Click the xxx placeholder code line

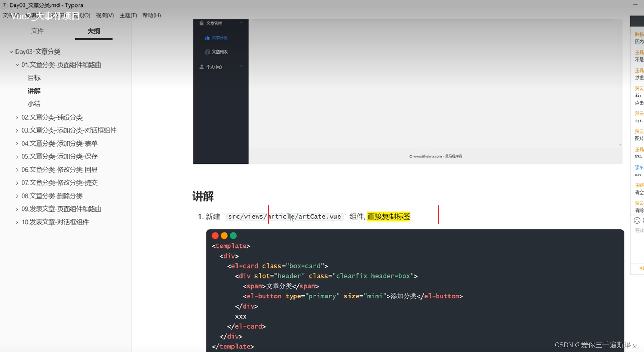(240, 316)
